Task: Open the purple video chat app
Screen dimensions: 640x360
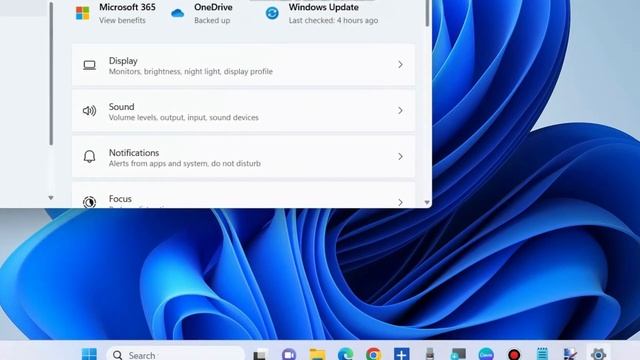Action: coord(289,354)
